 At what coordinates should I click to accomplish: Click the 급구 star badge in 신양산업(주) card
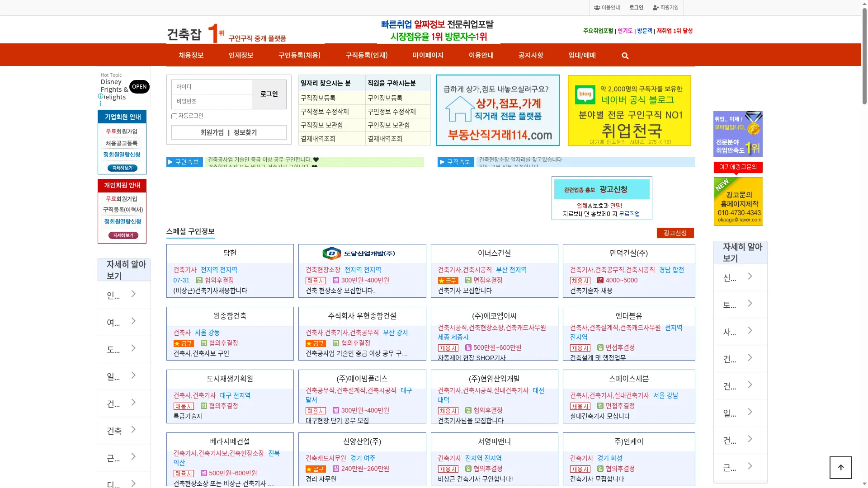316,469
